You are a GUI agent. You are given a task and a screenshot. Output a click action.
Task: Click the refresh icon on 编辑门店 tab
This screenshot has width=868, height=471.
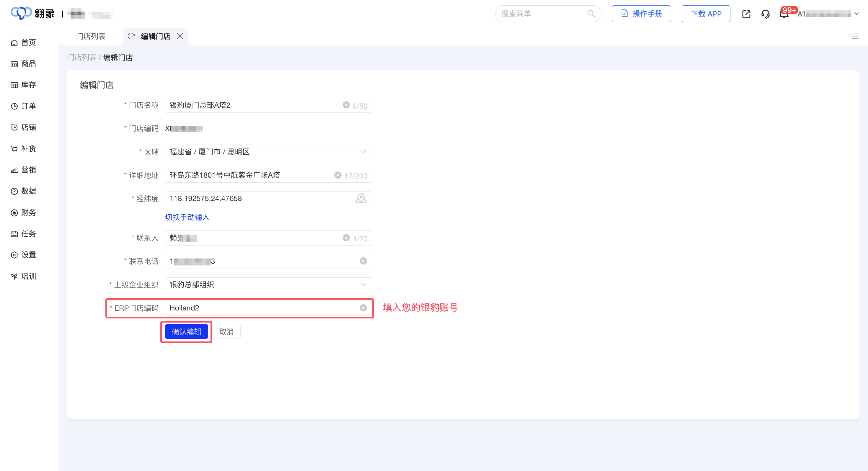(x=131, y=36)
